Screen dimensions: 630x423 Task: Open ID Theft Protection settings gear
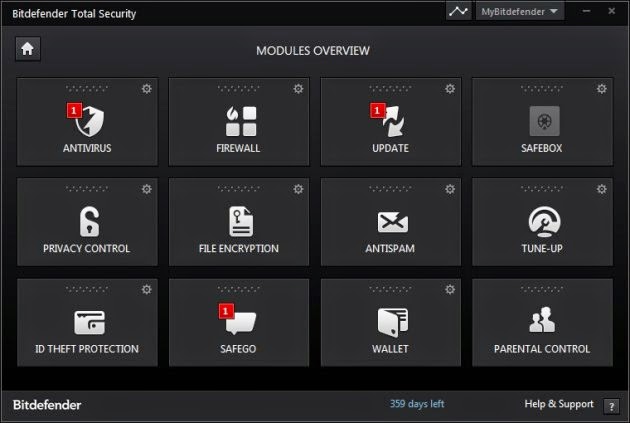(x=147, y=290)
